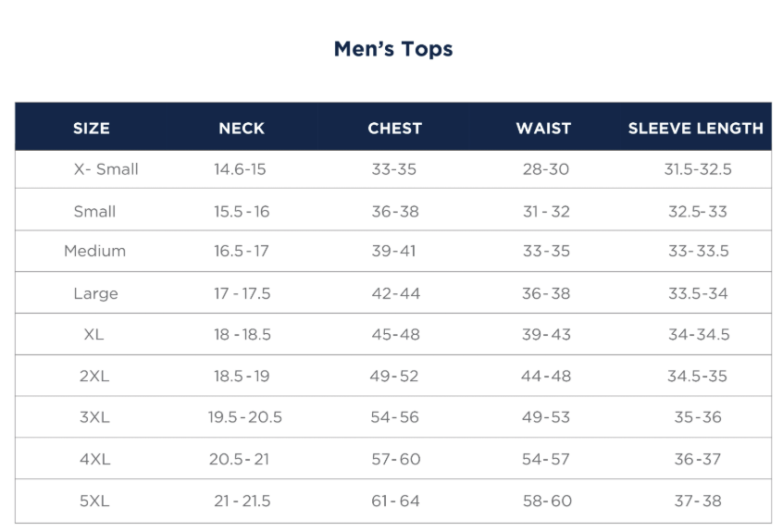Select sleeve length 34.5-35

coord(697,376)
